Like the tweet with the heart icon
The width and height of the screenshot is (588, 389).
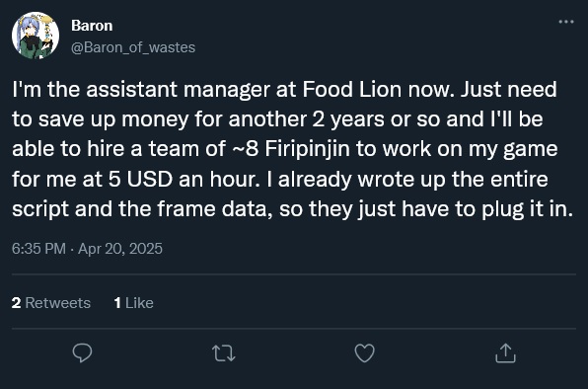click(x=364, y=353)
